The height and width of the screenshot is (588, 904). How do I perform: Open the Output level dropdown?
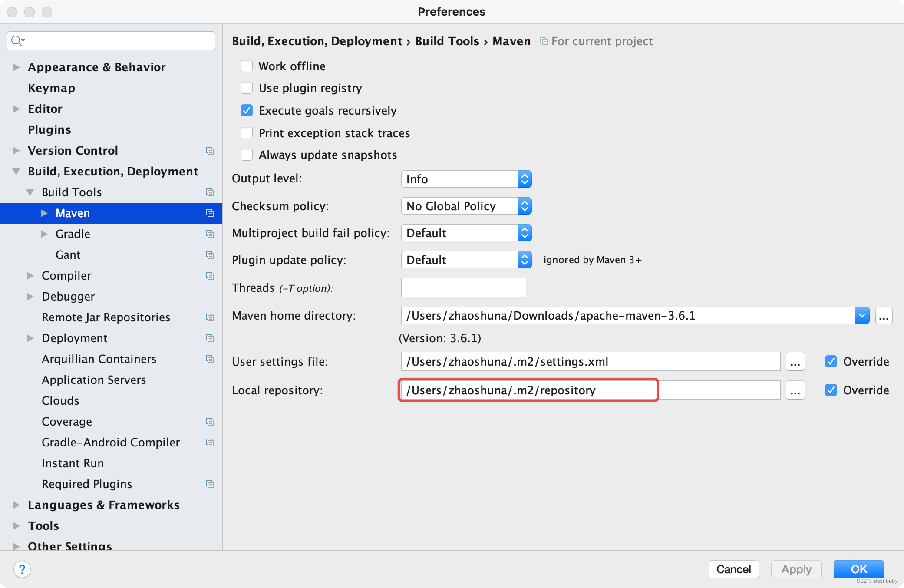(466, 179)
